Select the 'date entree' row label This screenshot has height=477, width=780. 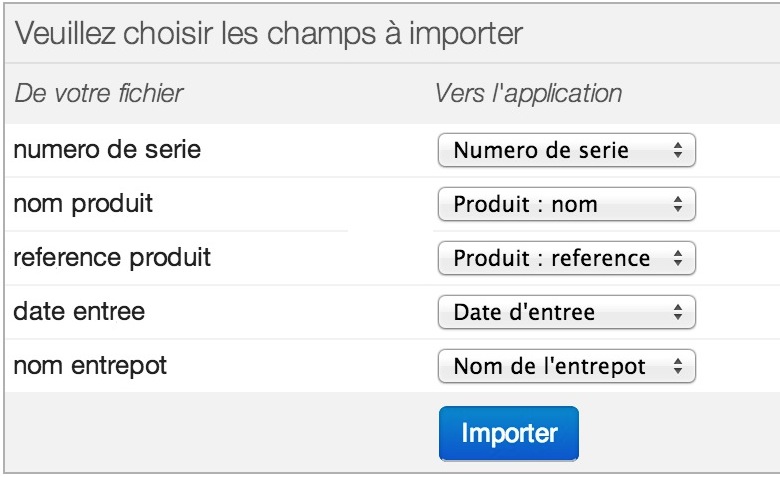[79, 312]
